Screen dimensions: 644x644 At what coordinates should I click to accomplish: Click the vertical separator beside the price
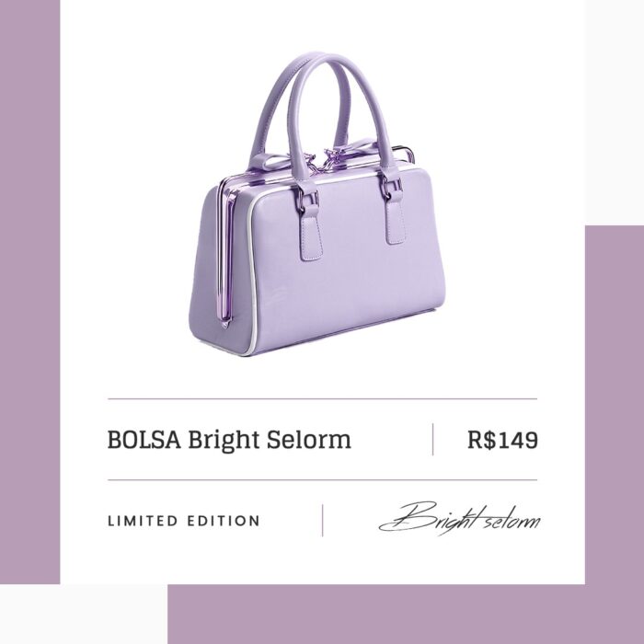[x=433, y=440]
